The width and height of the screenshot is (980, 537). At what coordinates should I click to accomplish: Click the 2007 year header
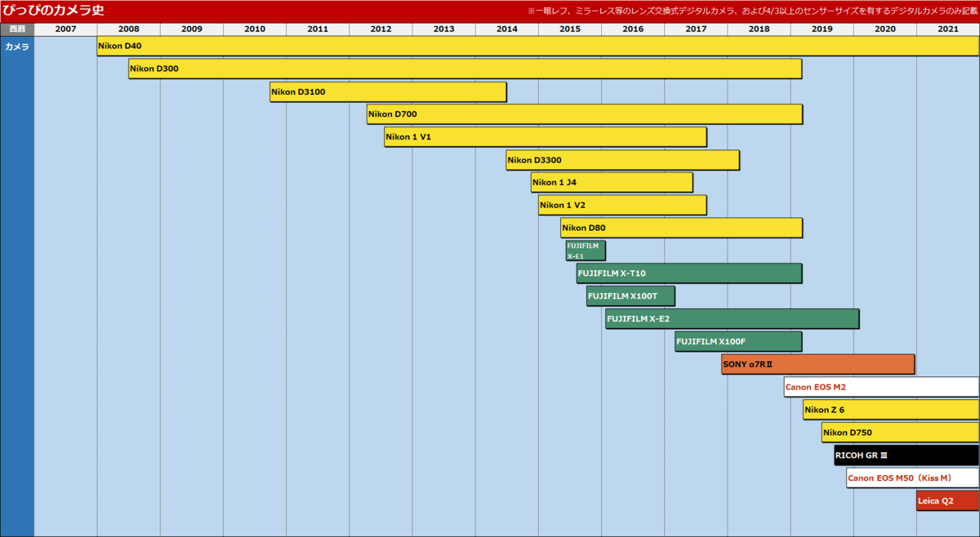point(65,29)
